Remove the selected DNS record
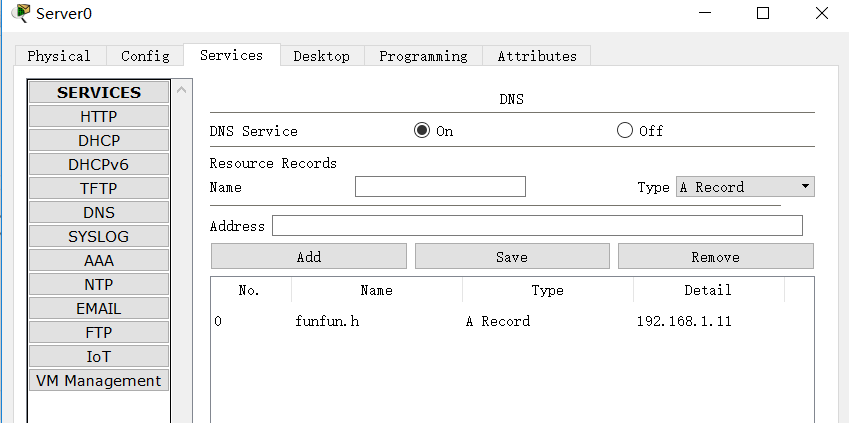 pos(715,257)
